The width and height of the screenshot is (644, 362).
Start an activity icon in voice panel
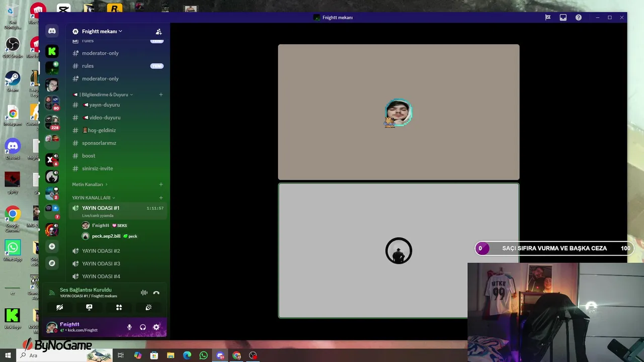pyautogui.click(x=119, y=307)
